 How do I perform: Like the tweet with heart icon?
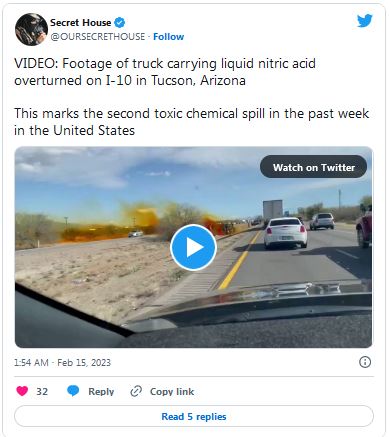pyautogui.click(x=22, y=391)
